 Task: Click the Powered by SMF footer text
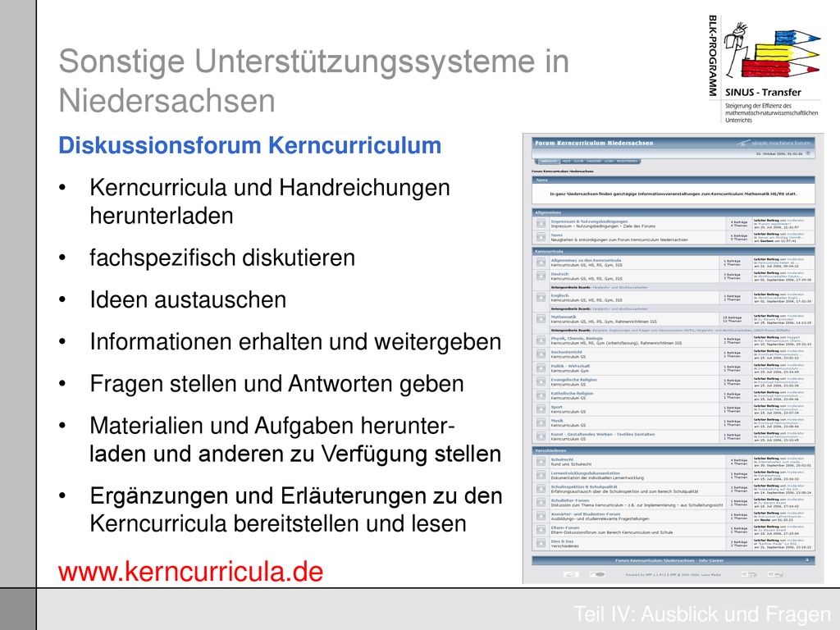[673, 575]
